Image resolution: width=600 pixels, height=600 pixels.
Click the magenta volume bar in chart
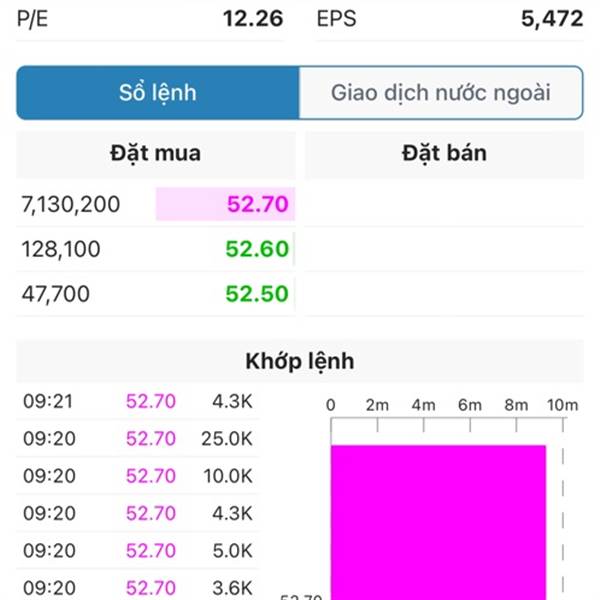click(439, 522)
